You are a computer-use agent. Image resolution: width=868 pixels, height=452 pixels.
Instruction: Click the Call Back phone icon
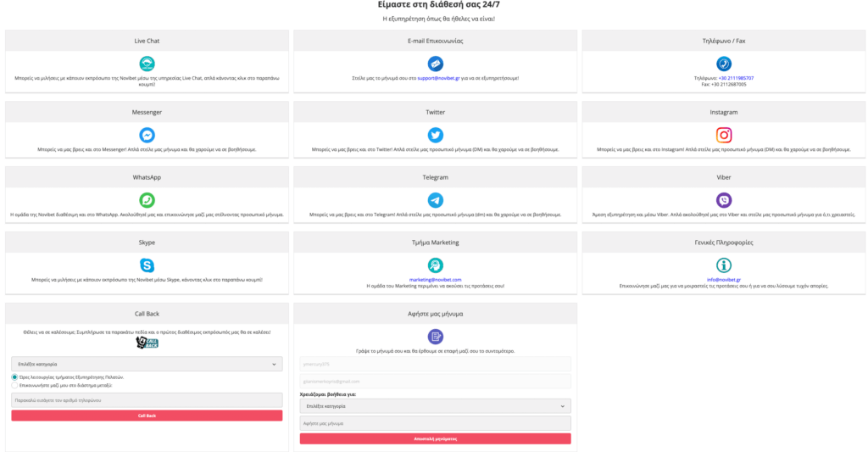coord(147,343)
